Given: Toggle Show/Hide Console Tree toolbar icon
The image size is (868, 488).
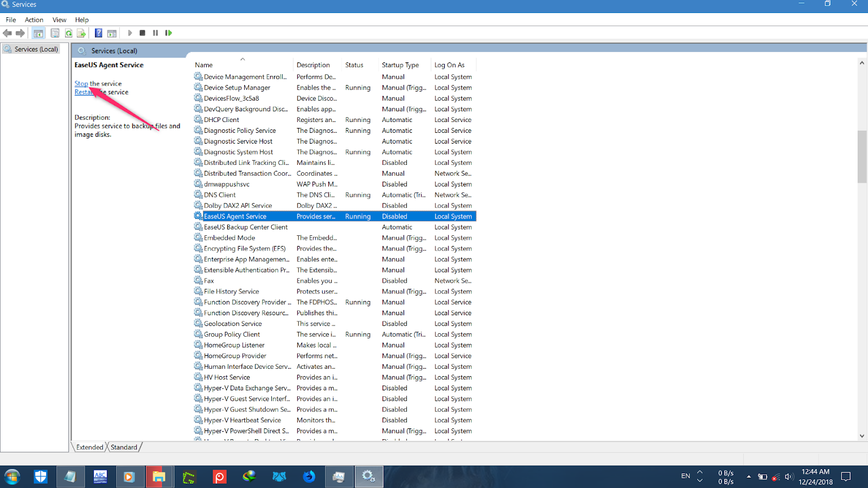Looking at the screenshot, I should [39, 33].
